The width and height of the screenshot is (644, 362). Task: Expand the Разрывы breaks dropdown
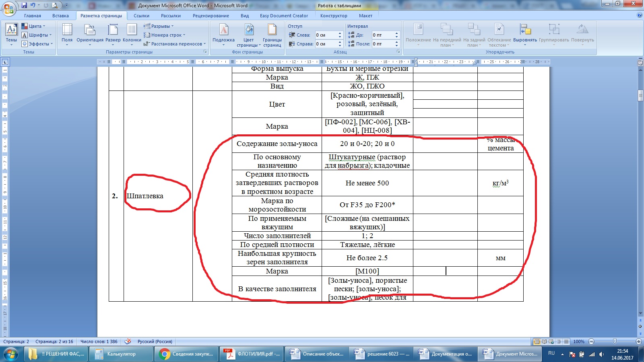pos(159,26)
